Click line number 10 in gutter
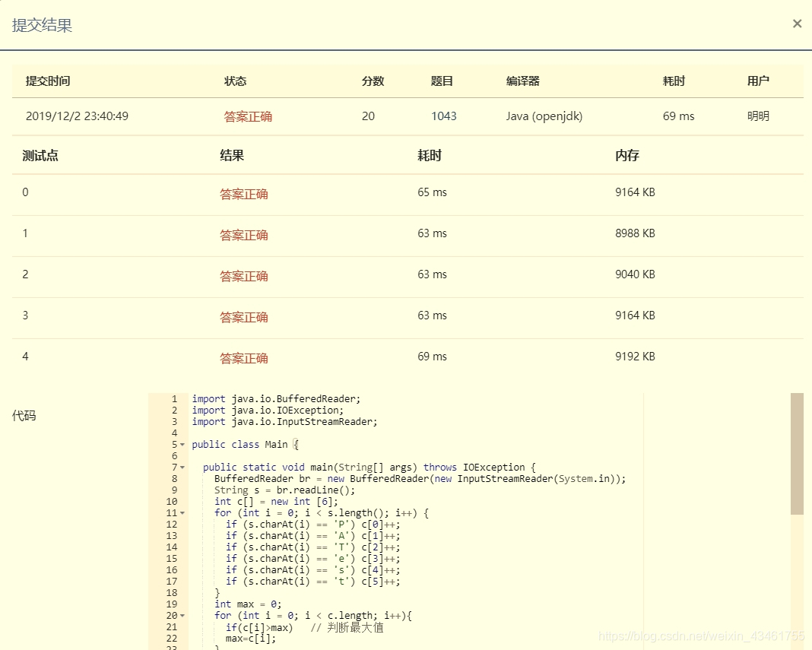812x650 pixels. 171,501
